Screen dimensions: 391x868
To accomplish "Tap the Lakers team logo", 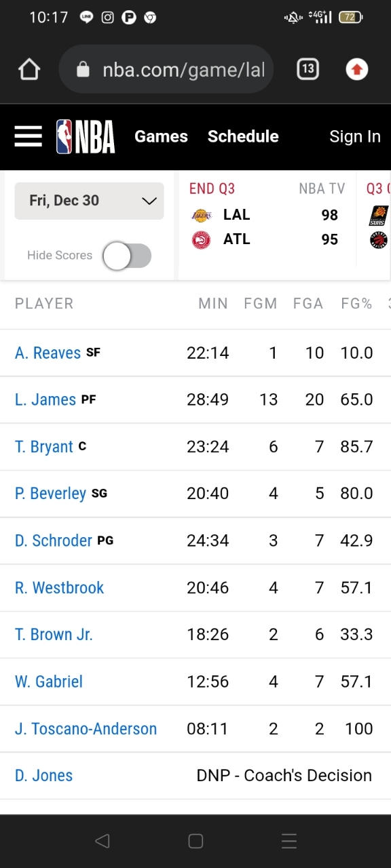I will (202, 216).
